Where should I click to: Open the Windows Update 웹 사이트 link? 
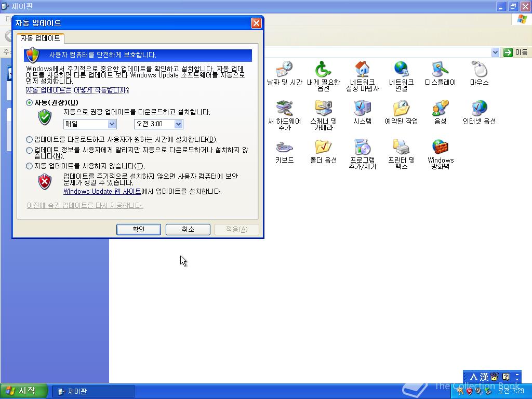coord(102,191)
